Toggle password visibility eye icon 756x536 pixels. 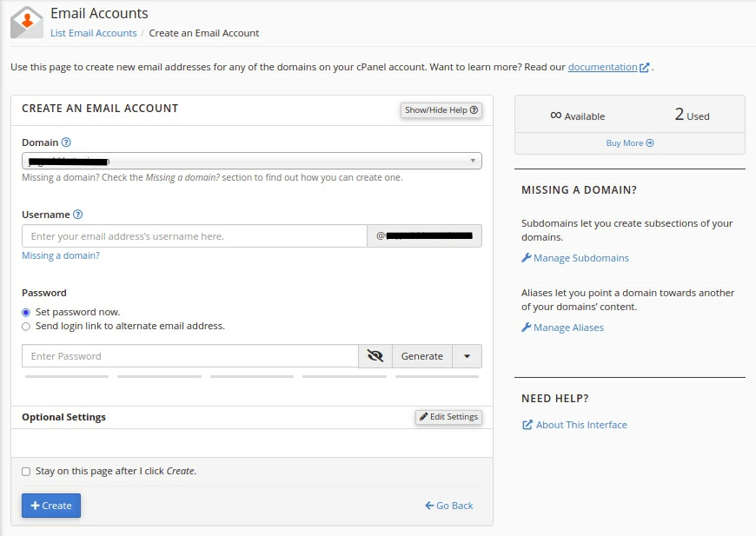click(x=375, y=356)
